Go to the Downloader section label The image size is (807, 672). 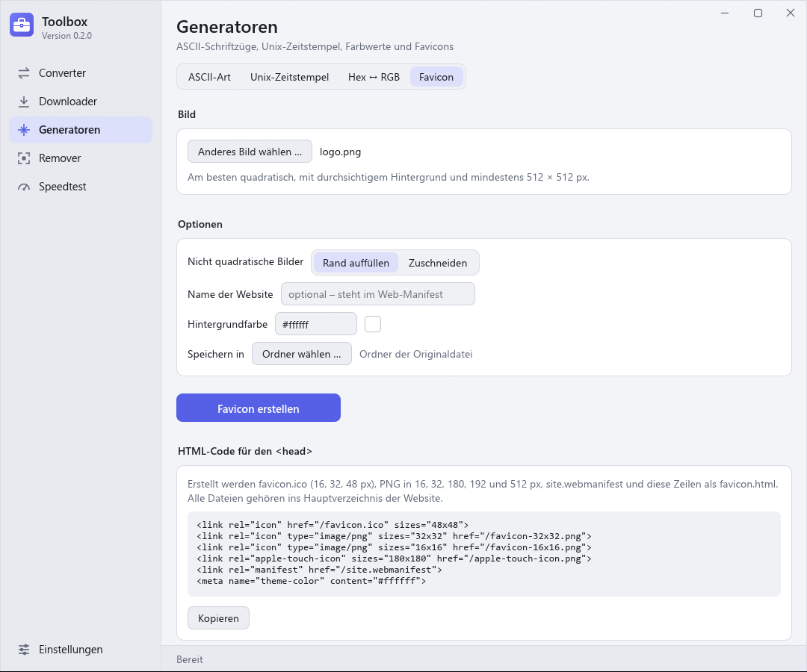[68, 102]
